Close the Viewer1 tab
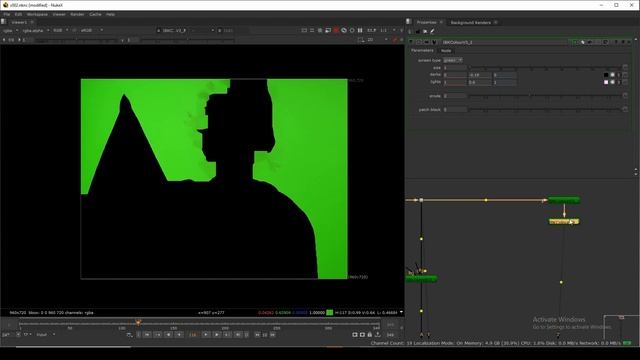 32,22
